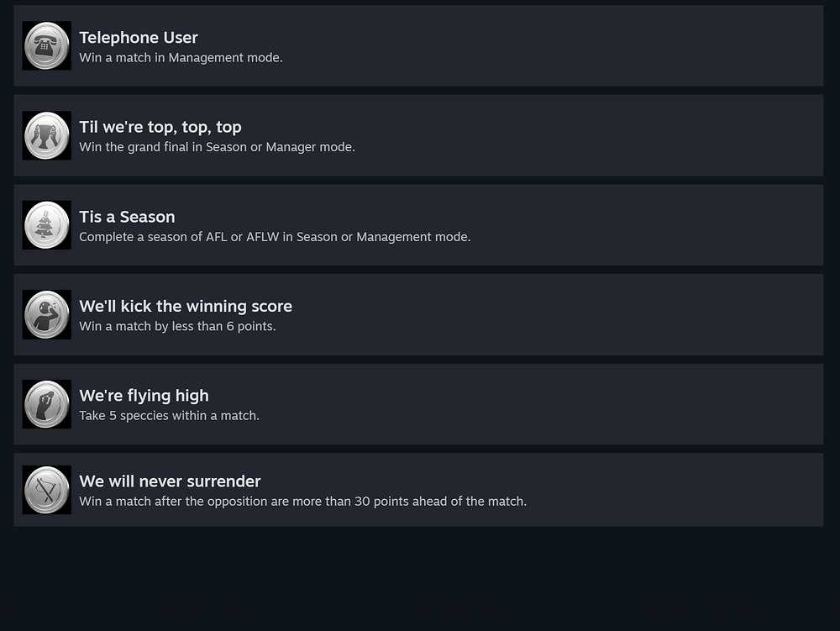Image resolution: width=840 pixels, height=631 pixels.
Task: Click the crossed-out bow achievement icon
Action: [46, 490]
